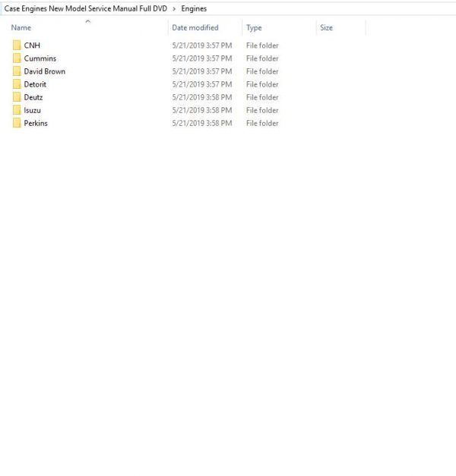Viewport: 456px width, 476px height.
Task: Sort files by the Name column
Action: 21,27
